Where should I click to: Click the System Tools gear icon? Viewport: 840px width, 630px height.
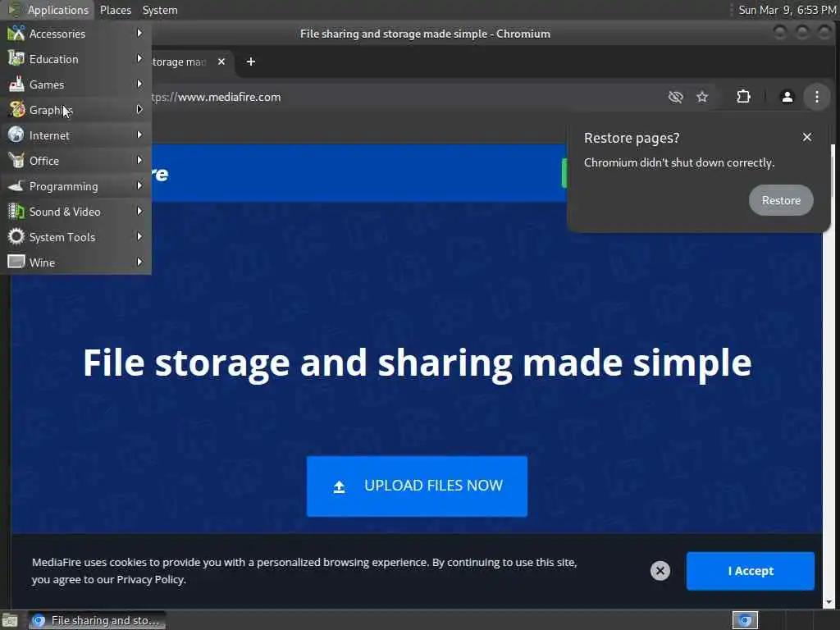(x=16, y=236)
